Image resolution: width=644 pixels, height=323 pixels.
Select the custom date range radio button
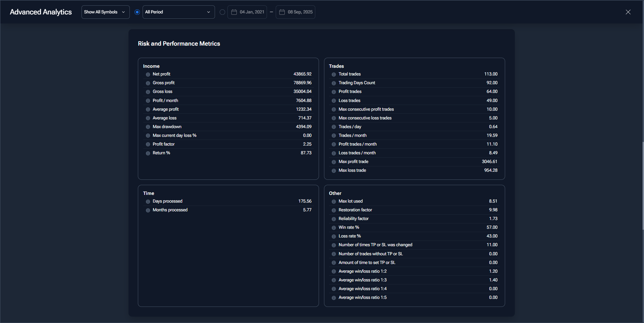222,12
